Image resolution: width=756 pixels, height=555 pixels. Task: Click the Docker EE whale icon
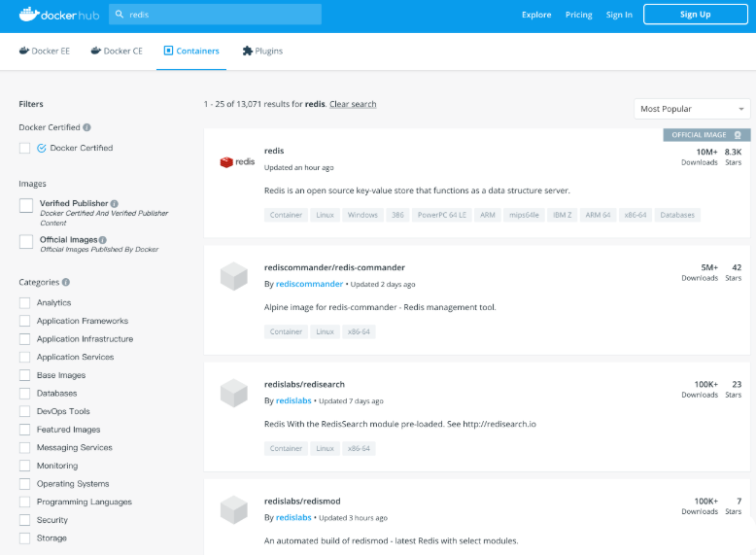point(24,51)
